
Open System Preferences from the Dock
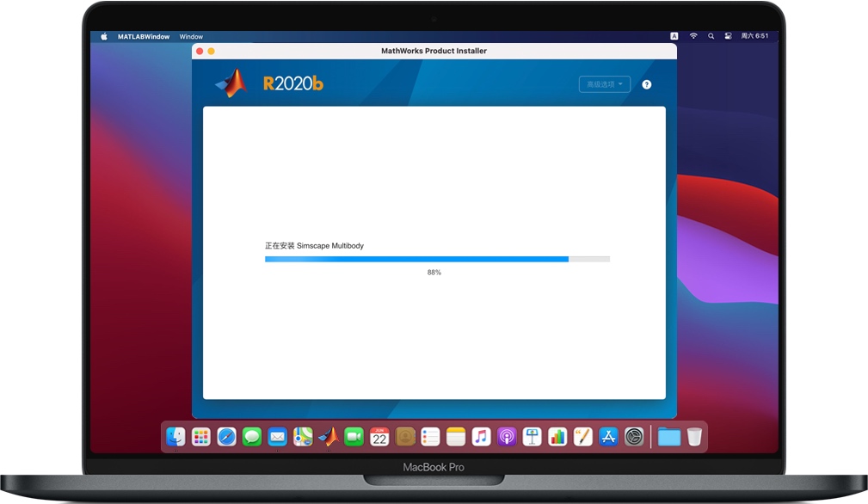point(633,437)
